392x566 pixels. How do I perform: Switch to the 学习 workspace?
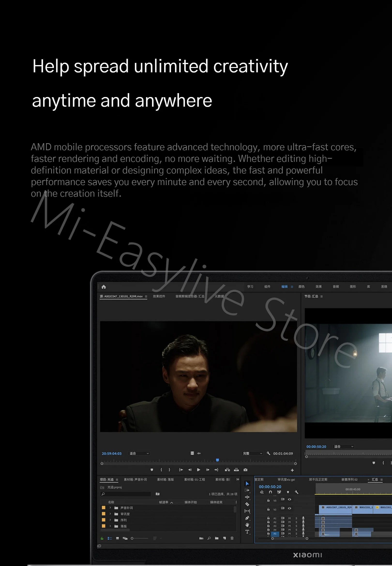coord(250,287)
